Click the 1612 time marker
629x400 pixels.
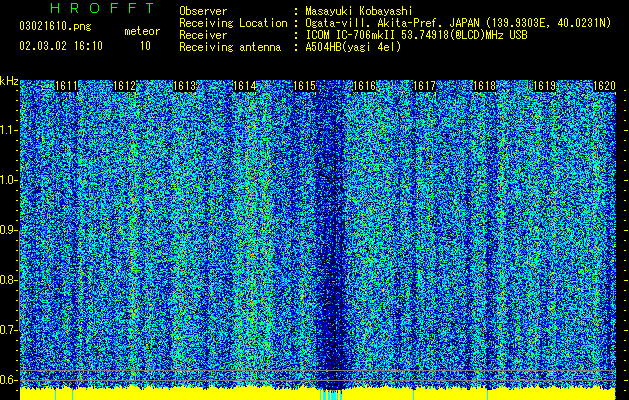tap(125, 86)
